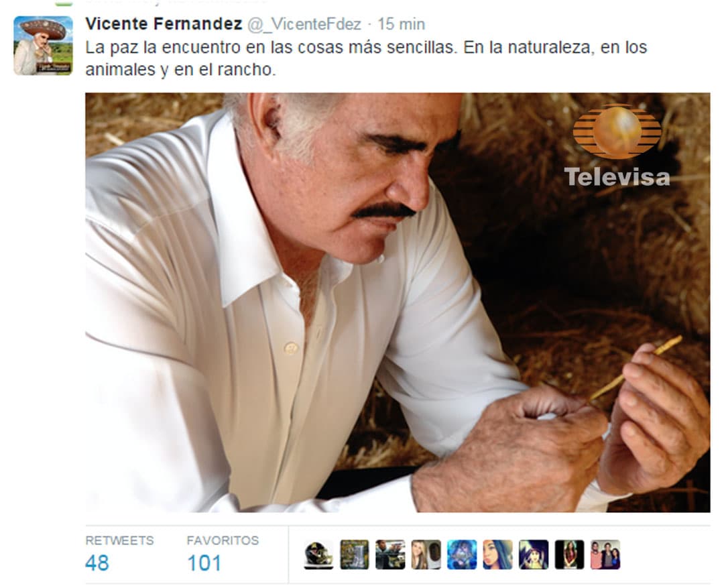724x588 pixels.
Task: Open Vicente Fernandez's sombrero profile avatar
Action: (43, 46)
